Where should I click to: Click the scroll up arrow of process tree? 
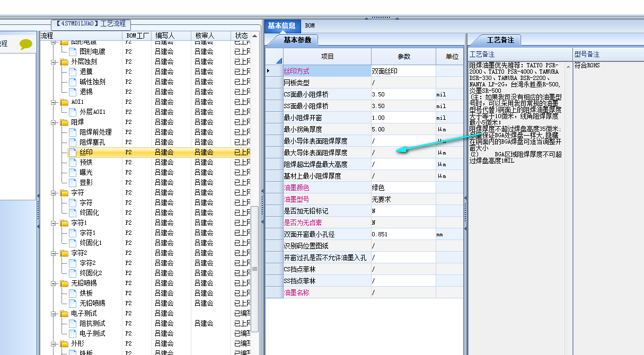coord(255,35)
